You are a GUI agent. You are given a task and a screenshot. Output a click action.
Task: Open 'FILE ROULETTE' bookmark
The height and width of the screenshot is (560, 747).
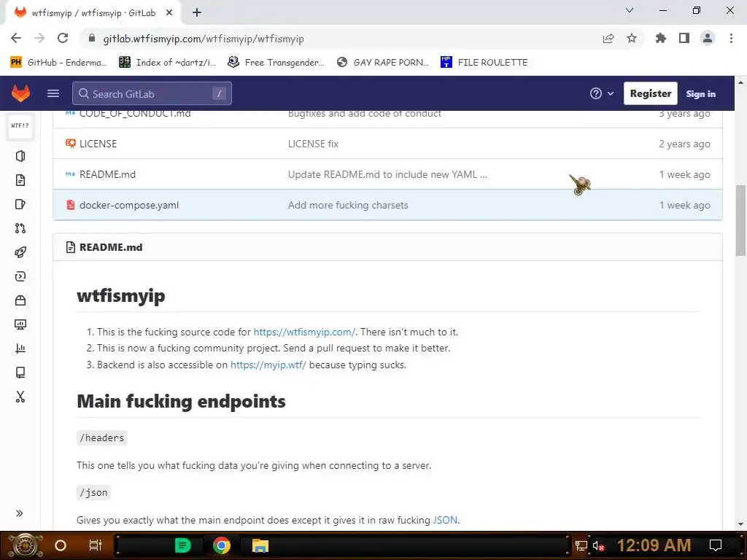pyautogui.click(x=484, y=63)
